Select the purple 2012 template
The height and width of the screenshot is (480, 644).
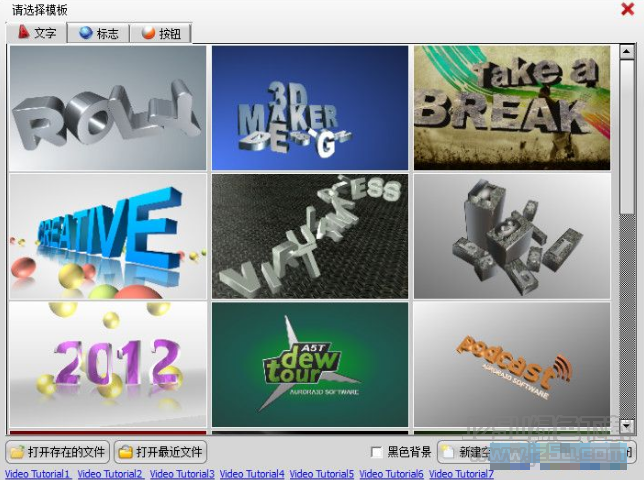[108, 365]
